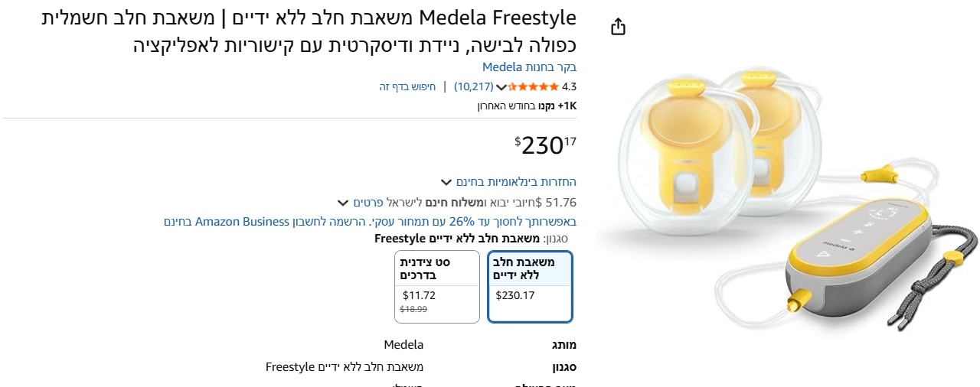Select the $230.17 hands-free pump style option

click(530, 287)
